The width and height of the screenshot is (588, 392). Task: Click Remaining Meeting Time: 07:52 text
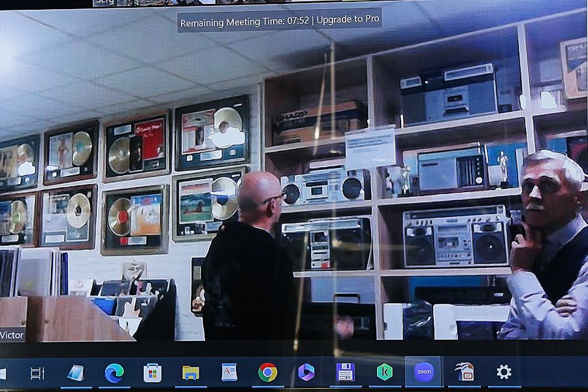tap(244, 22)
